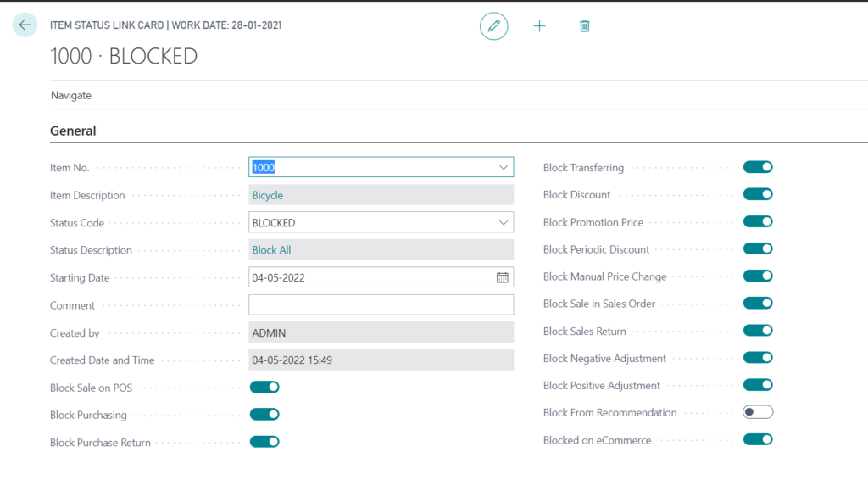
Task: Open the Navigate menu
Action: click(x=71, y=95)
